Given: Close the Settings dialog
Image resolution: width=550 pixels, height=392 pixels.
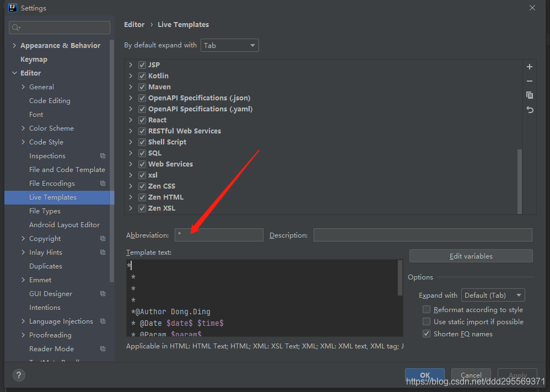Looking at the screenshot, I should pyautogui.click(x=532, y=8).
